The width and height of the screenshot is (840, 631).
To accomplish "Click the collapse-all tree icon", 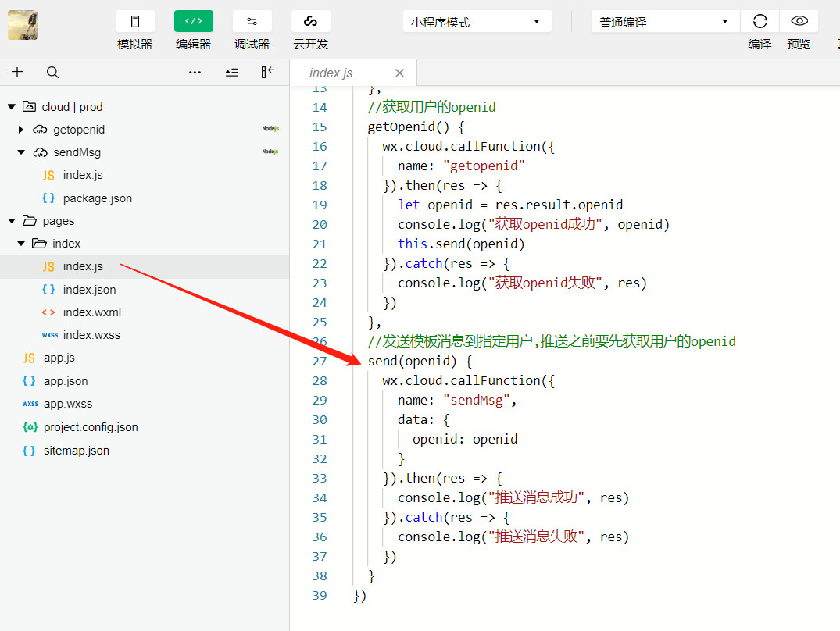I will [231, 73].
